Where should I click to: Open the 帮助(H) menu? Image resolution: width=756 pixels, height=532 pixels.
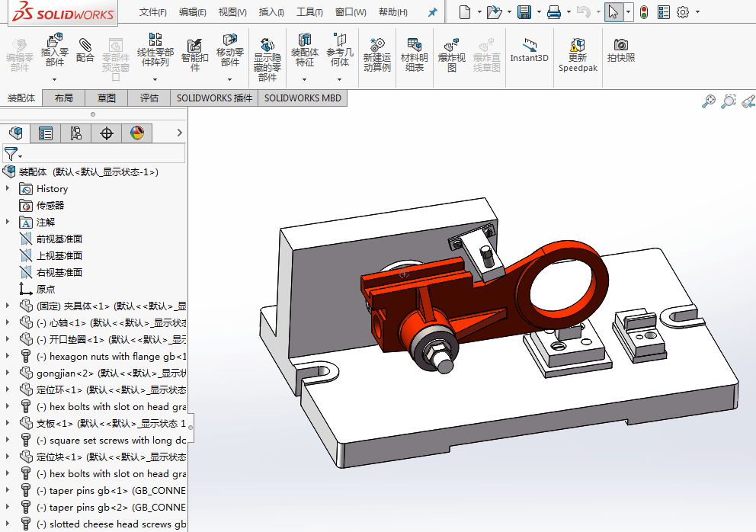[393, 12]
